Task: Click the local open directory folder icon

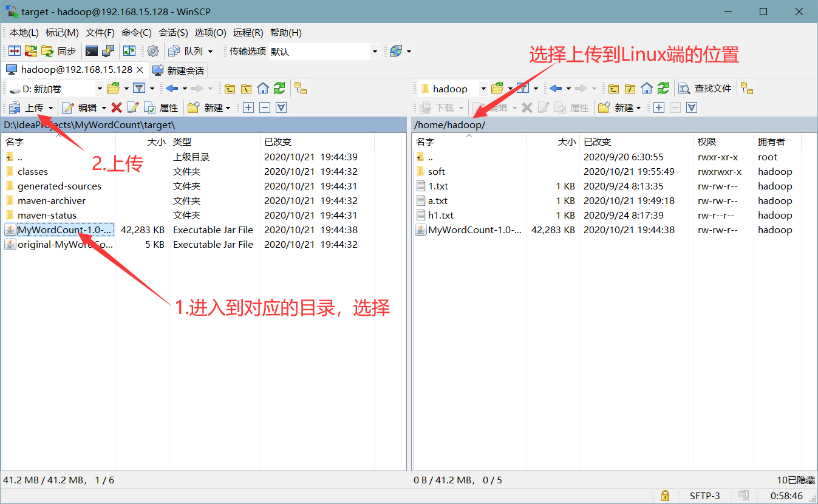Action: coord(114,89)
